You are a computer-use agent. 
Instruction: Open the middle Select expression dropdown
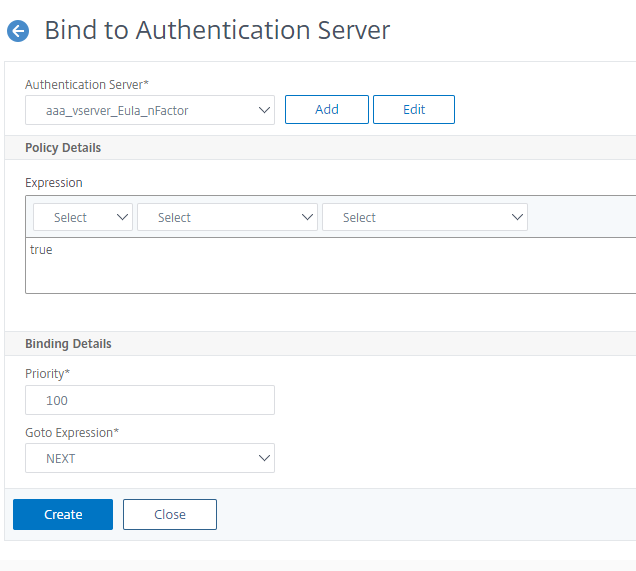click(x=227, y=217)
